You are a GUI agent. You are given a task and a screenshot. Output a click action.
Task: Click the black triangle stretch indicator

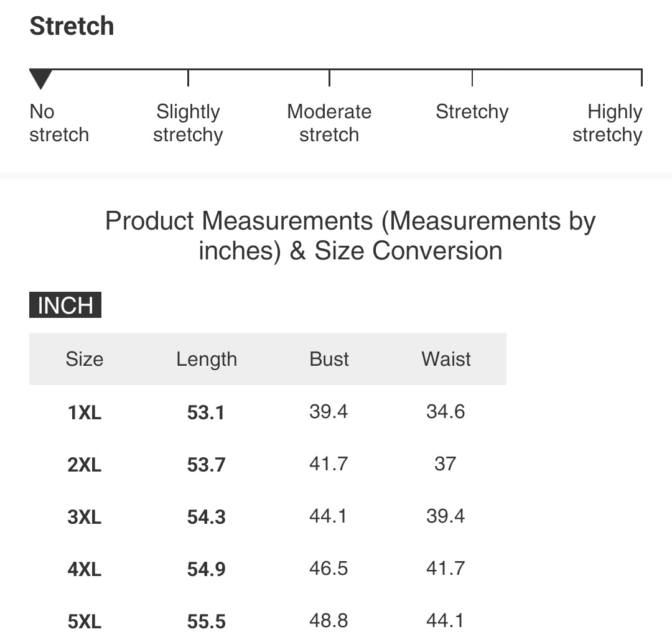point(40,79)
